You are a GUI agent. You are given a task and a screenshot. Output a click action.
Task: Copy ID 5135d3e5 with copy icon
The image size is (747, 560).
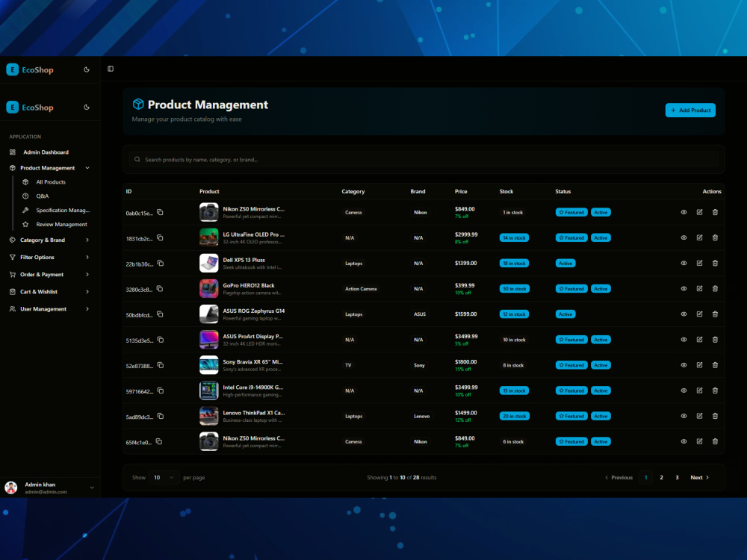161,340
